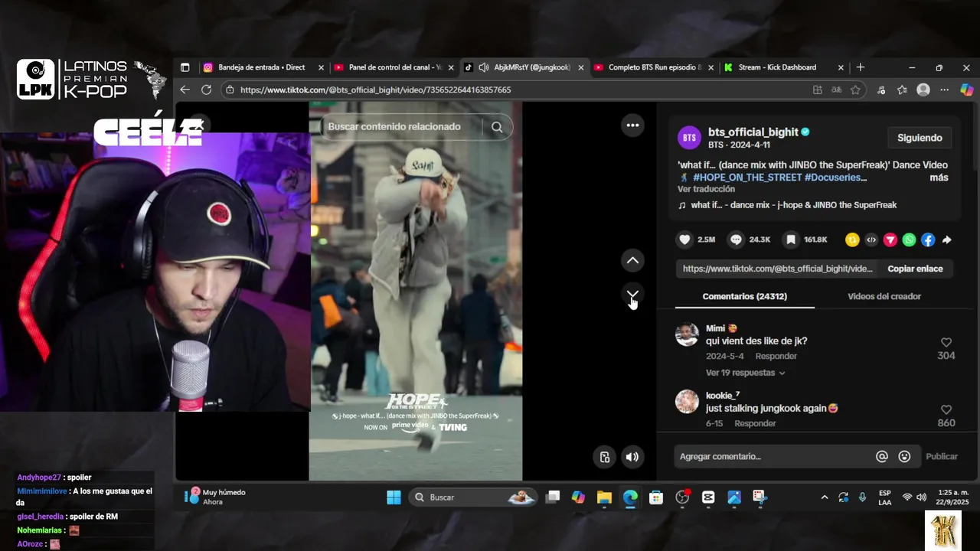The image size is (980, 551).
Task: Open bts_official_bighit profile avatar
Action: tap(689, 138)
